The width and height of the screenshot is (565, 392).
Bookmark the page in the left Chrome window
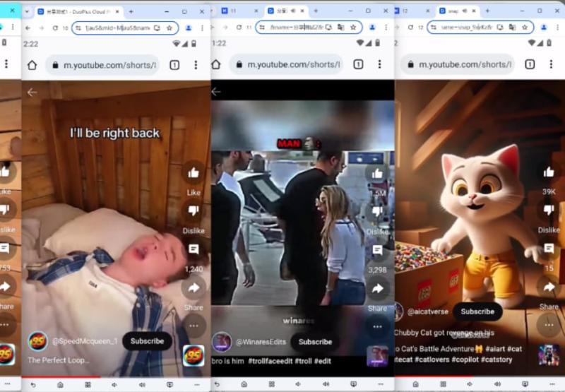[169, 28]
